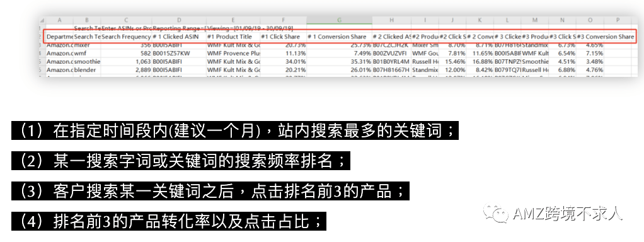The width and height of the screenshot is (644, 242).
Task: Click the #2 conversion value 11.65%
Action: point(480,53)
